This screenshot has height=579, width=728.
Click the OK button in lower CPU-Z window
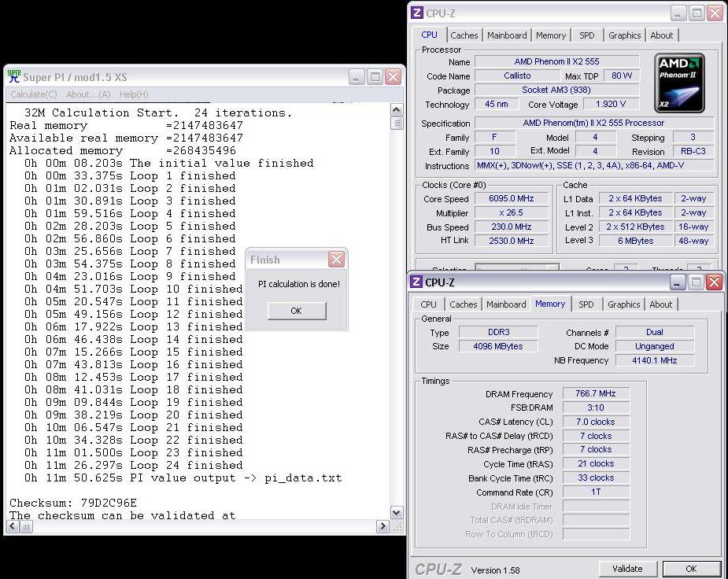[x=691, y=568]
